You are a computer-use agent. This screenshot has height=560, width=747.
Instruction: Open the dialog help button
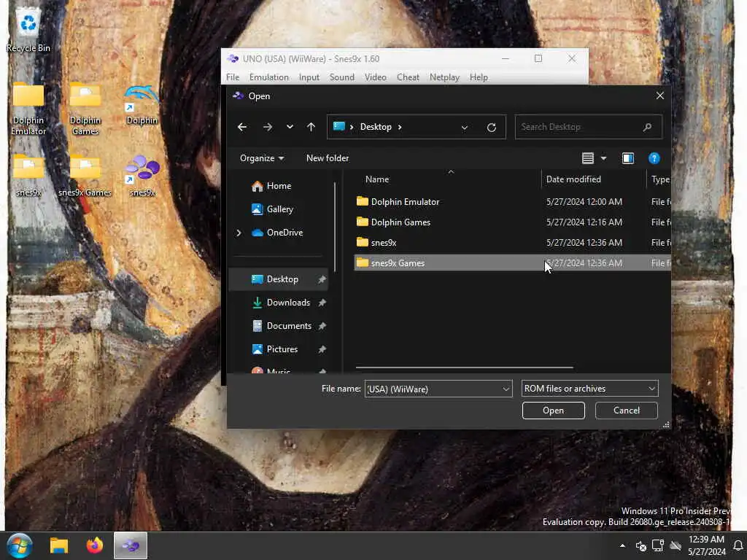tap(654, 158)
